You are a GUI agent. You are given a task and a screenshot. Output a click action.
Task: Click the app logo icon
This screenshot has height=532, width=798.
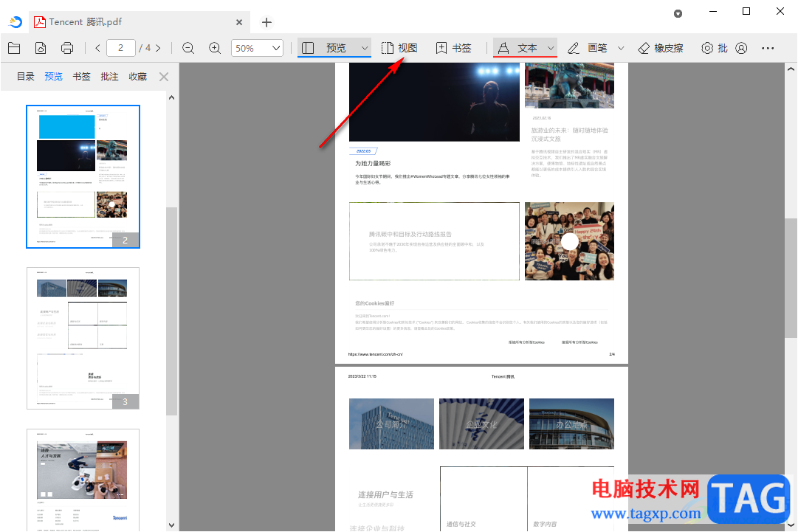(x=16, y=22)
